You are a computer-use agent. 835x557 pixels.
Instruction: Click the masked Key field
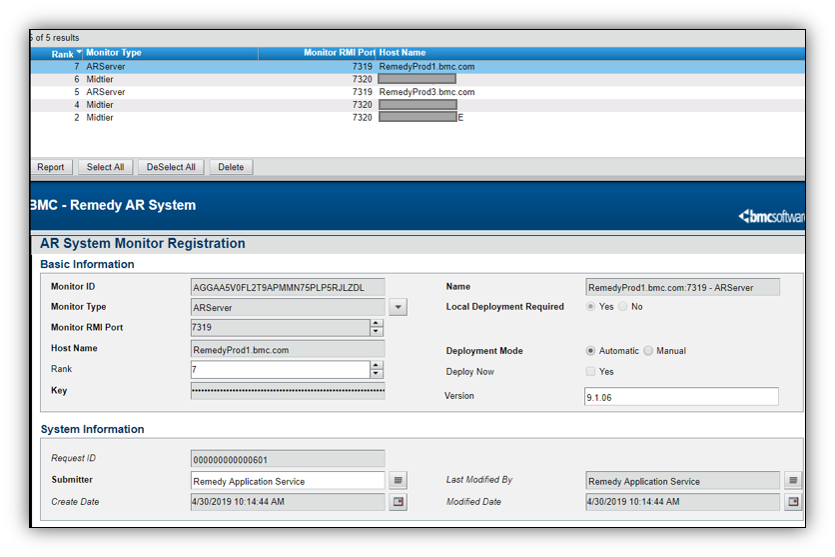[288, 391]
